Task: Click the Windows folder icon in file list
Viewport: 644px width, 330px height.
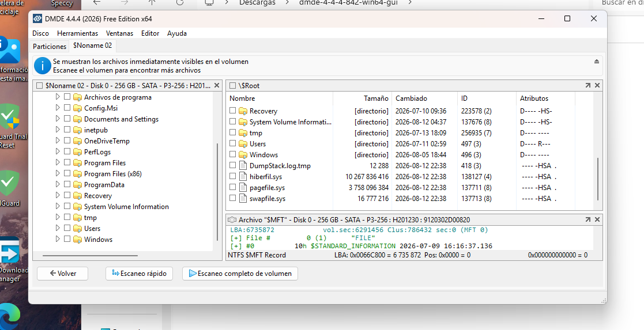Action: pos(243,155)
